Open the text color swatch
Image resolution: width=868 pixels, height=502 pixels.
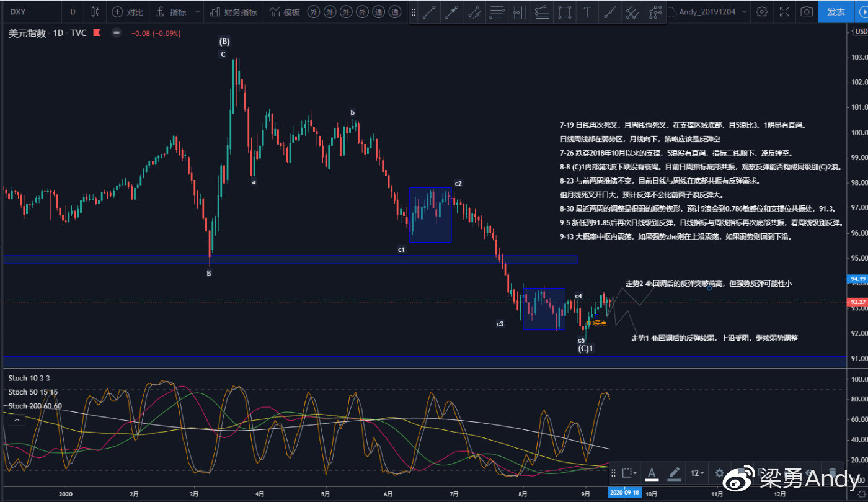coord(652,473)
